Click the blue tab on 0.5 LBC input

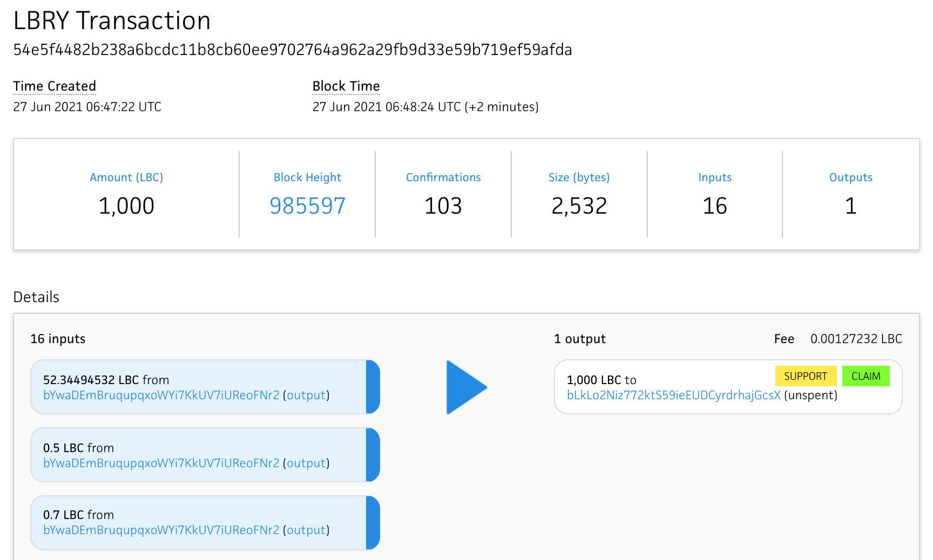tap(373, 455)
